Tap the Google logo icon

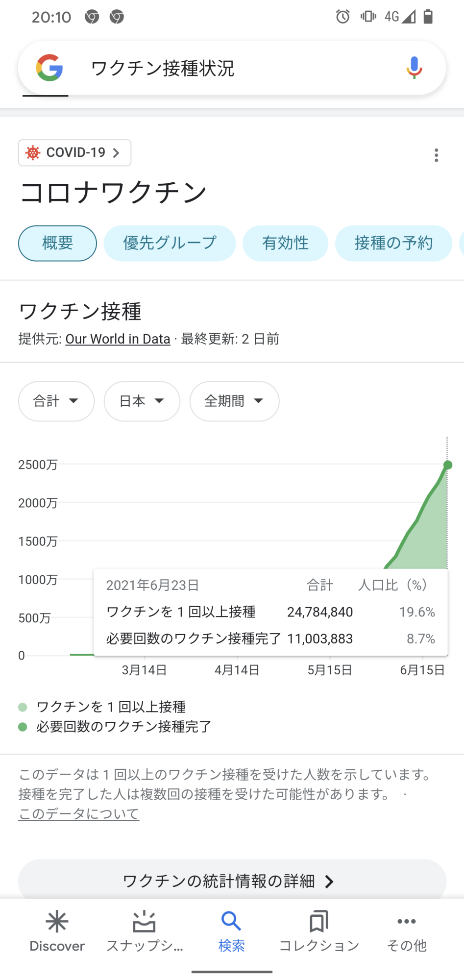click(49, 68)
